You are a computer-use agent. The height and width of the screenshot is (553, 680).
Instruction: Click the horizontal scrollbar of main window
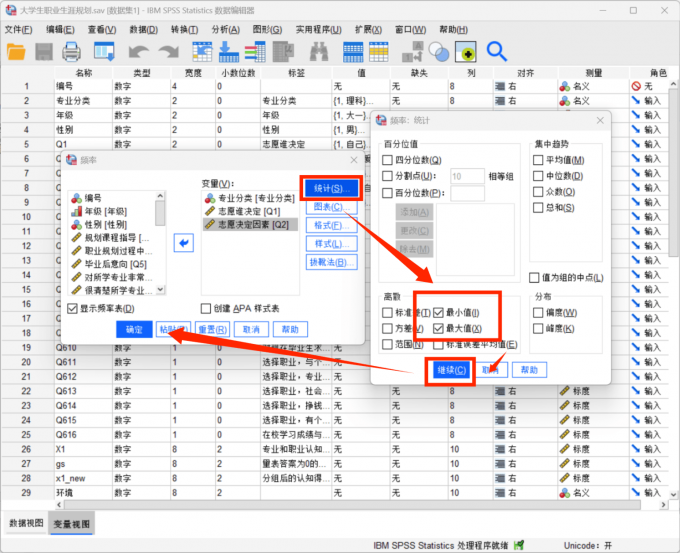(352, 505)
